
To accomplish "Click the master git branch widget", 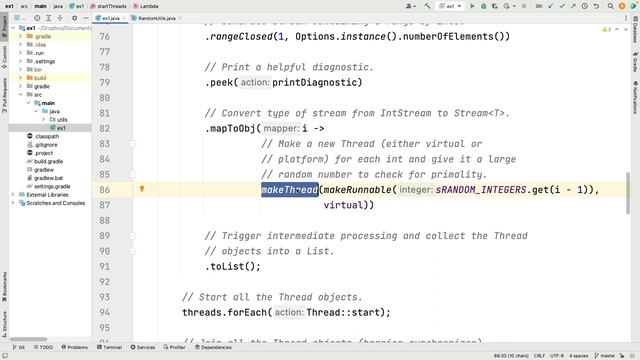I will (604, 356).
